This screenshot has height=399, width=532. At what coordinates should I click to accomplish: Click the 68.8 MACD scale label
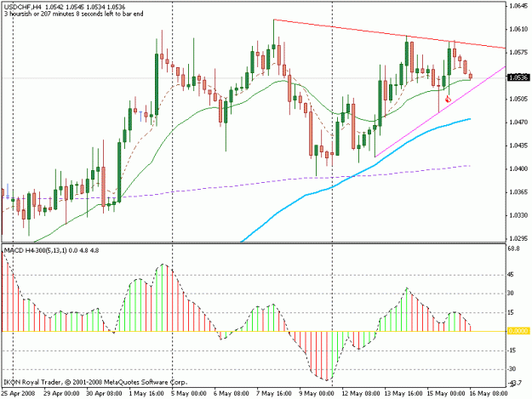pos(513,248)
